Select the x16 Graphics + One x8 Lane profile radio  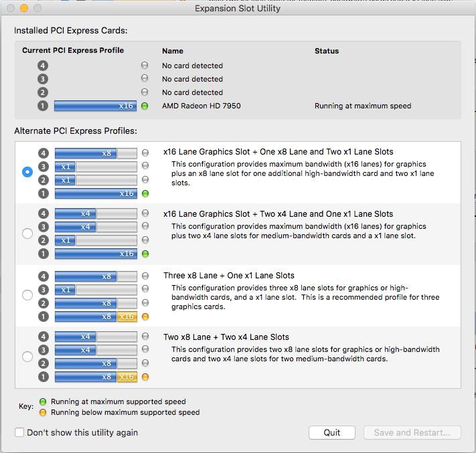[27, 172]
